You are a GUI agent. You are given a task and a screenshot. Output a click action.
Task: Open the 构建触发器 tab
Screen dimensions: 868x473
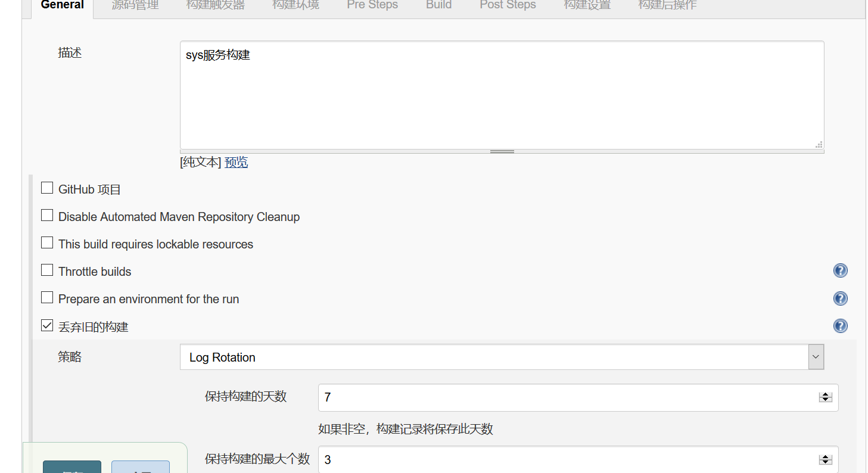pos(215,6)
